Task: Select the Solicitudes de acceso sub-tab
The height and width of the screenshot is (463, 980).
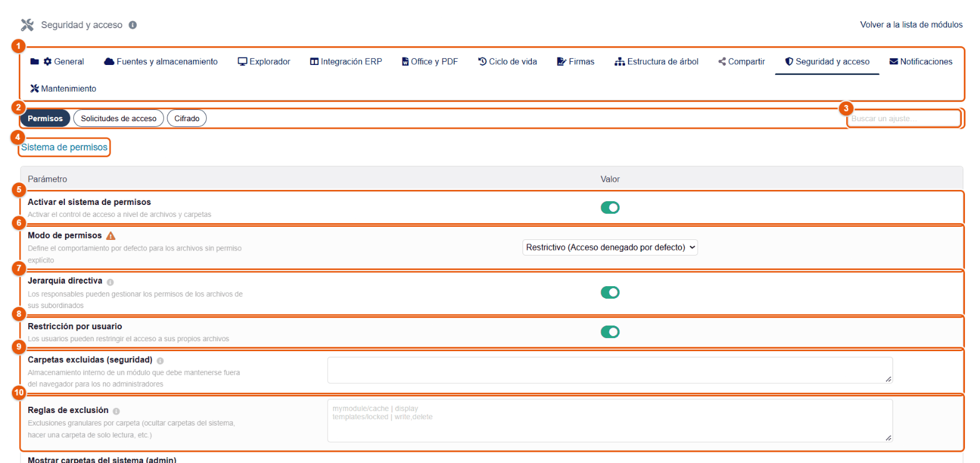Action: tap(119, 118)
